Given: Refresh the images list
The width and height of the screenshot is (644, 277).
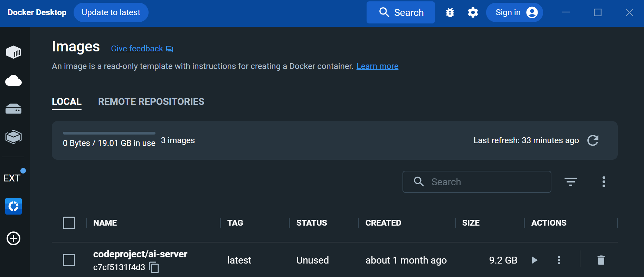Looking at the screenshot, I should pos(593,140).
